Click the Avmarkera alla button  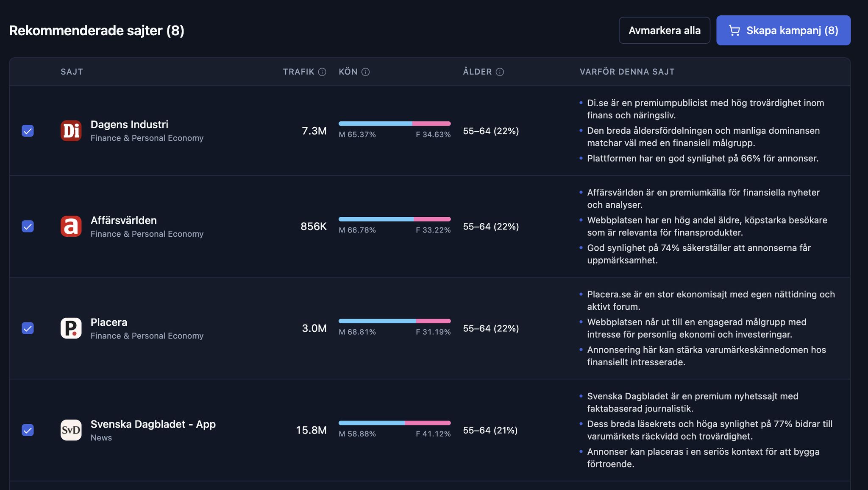[664, 30]
